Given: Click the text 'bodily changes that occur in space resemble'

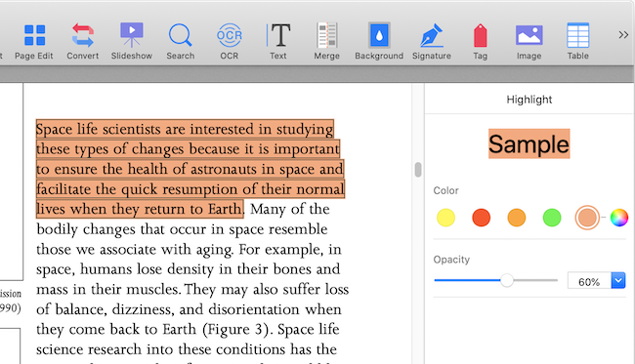Looking at the screenshot, I should click(182, 229).
